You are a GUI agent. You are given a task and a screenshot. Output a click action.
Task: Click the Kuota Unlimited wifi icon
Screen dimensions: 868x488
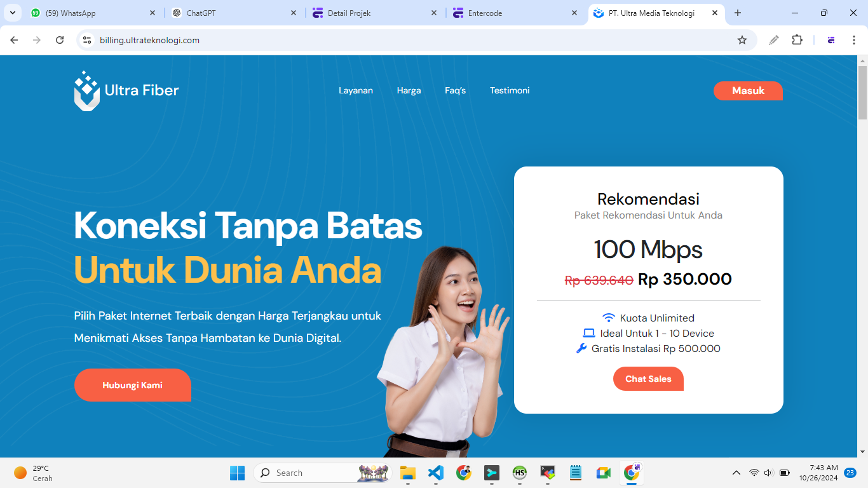[609, 318]
